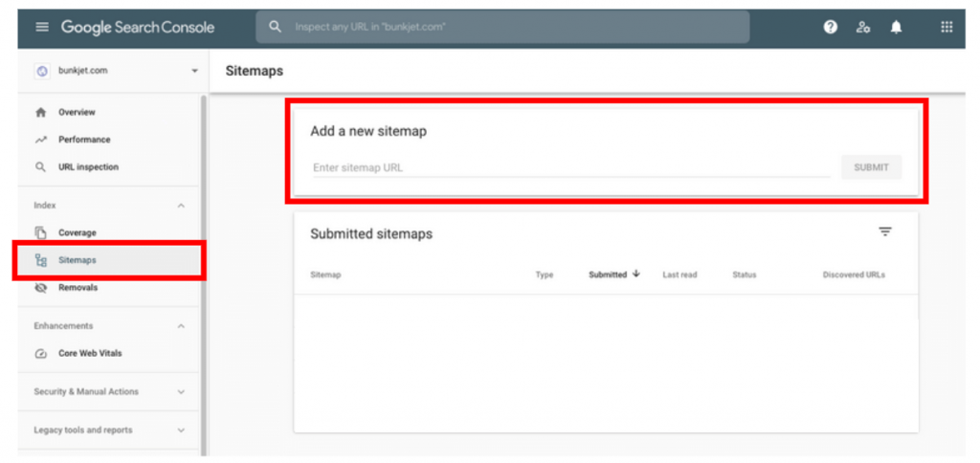Open the hamburger main menu
The height and width of the screenshot is (463, 980).
pyautogui.click(x=41, y=27)
